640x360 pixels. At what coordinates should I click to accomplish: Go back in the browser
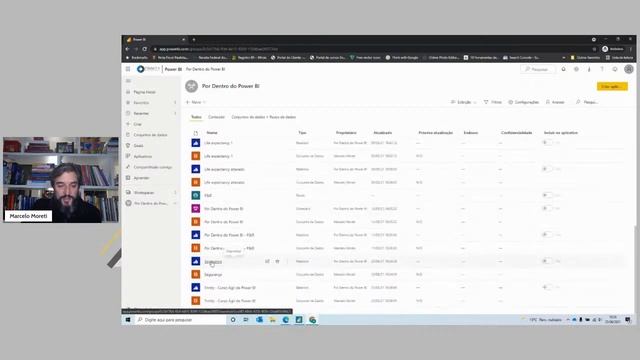(x=127, y=49)
